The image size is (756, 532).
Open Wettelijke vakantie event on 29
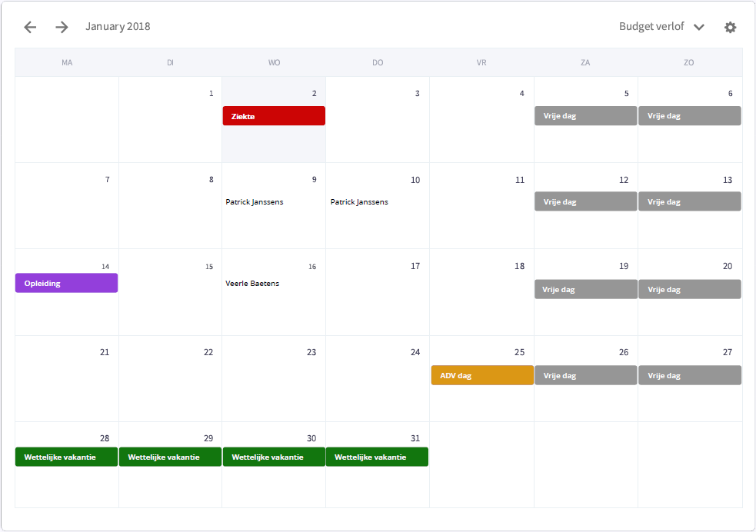click(170, 457)
